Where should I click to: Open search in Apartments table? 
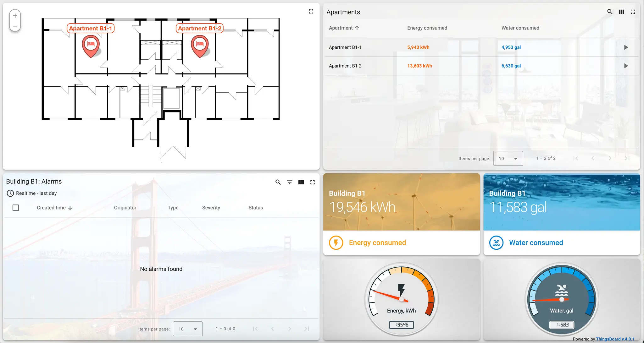(610, 12)
